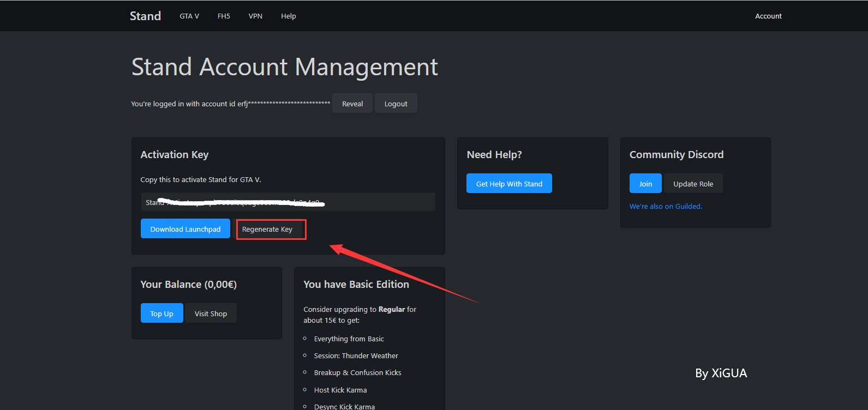Go to the FH5 page

tap(224, 16)
